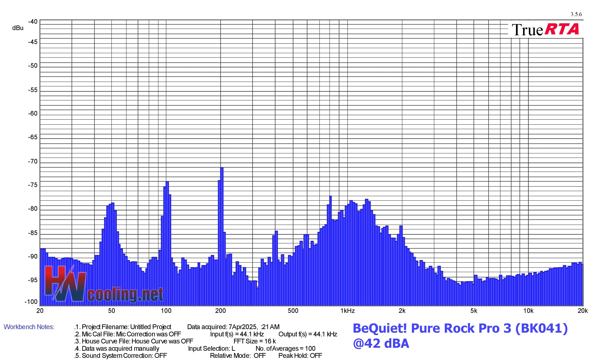Screen dimensions: 598x364
Task: Select the "-90" level axis label
Action: tap(33, 256)
